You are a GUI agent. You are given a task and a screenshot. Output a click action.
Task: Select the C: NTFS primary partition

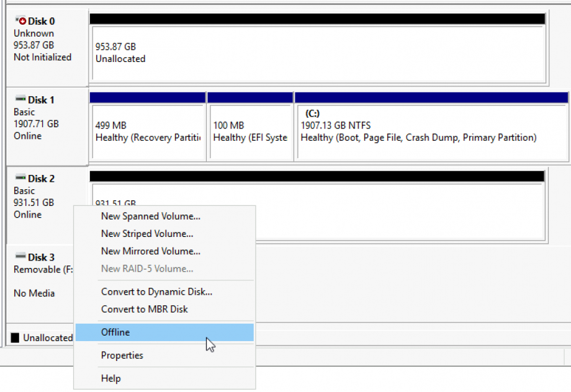point(431,132)
